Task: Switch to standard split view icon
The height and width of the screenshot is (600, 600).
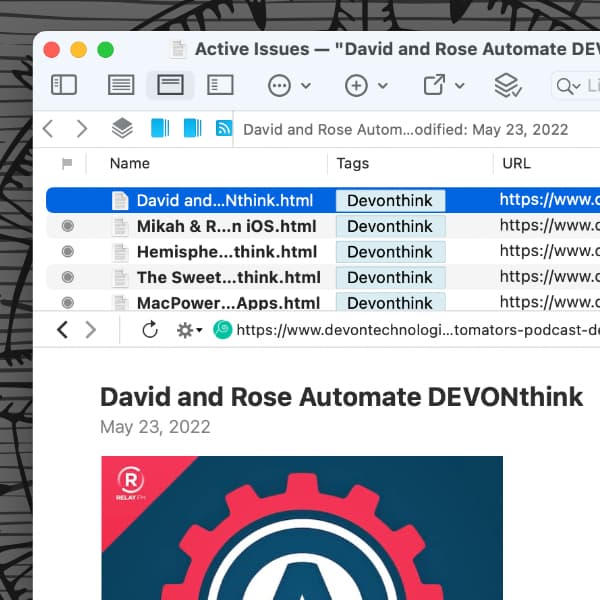Action: click(x=170, y=85)
